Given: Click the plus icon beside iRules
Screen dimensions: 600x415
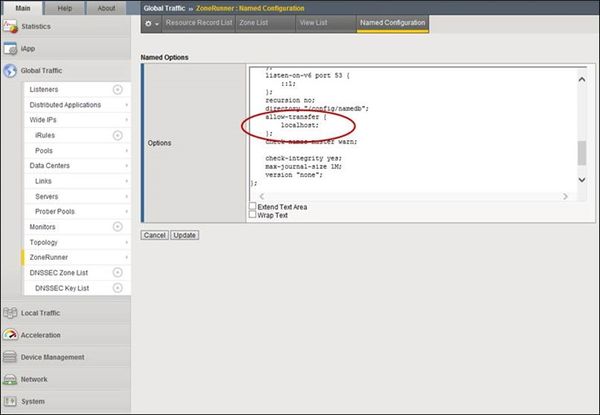Looking at the screenshot, I should point(117,135).
